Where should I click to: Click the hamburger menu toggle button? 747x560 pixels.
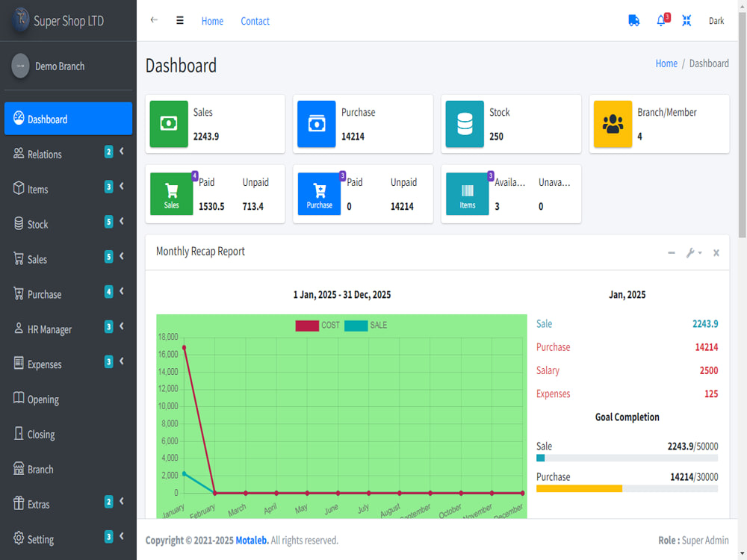(180, 20)
